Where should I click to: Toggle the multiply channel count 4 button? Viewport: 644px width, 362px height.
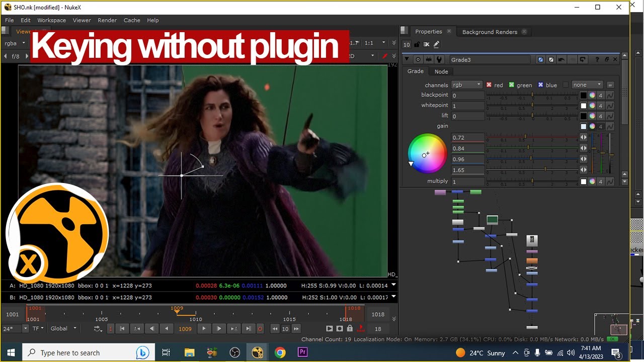(600, 182)
